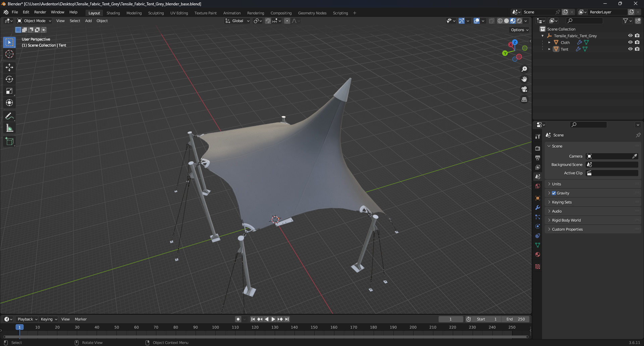Click the current frame field showing 1
Screen dimensions: 644x346
tap(451, 319)
